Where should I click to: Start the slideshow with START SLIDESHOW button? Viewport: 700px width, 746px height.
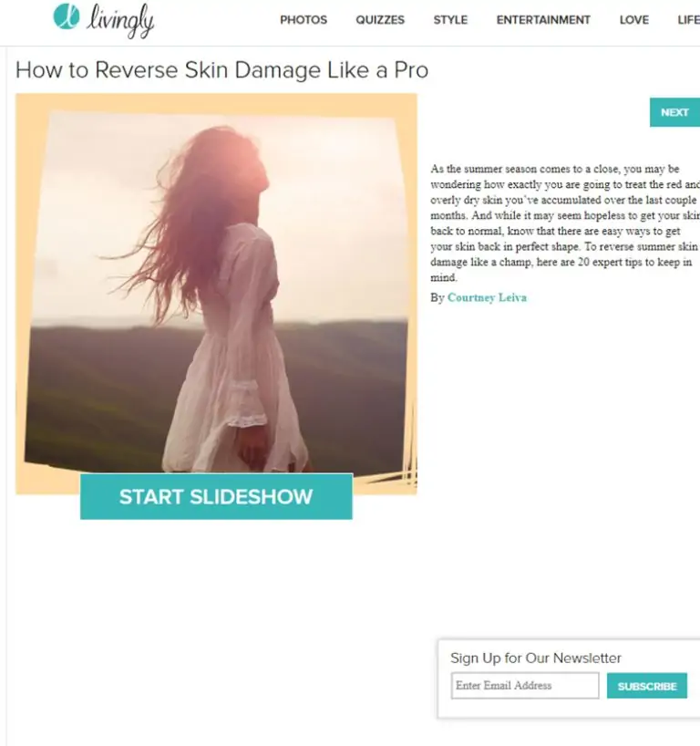click(216, 497)
